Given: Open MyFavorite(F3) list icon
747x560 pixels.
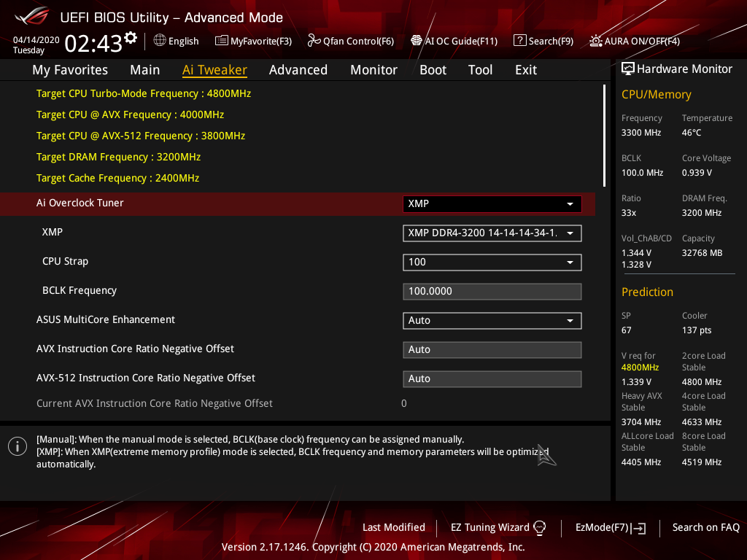Looking at the screenshot, I should [221, 41].
